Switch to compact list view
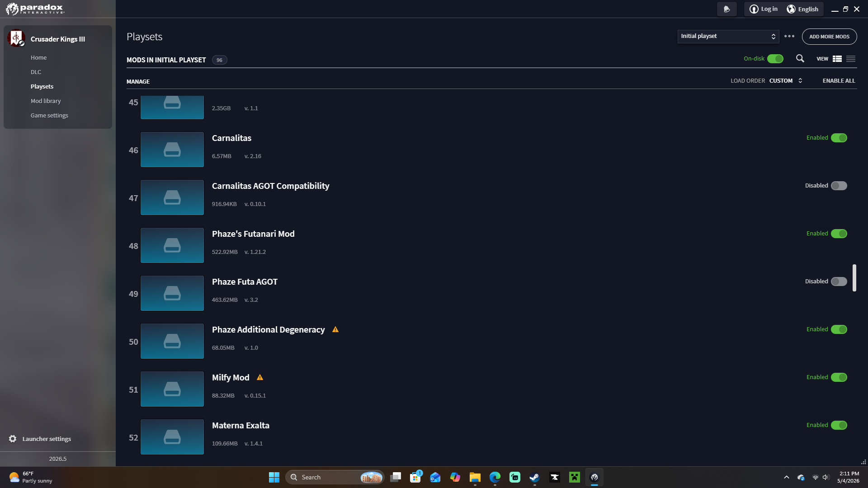This screenshot has height=488, width=868. [851, 59]
